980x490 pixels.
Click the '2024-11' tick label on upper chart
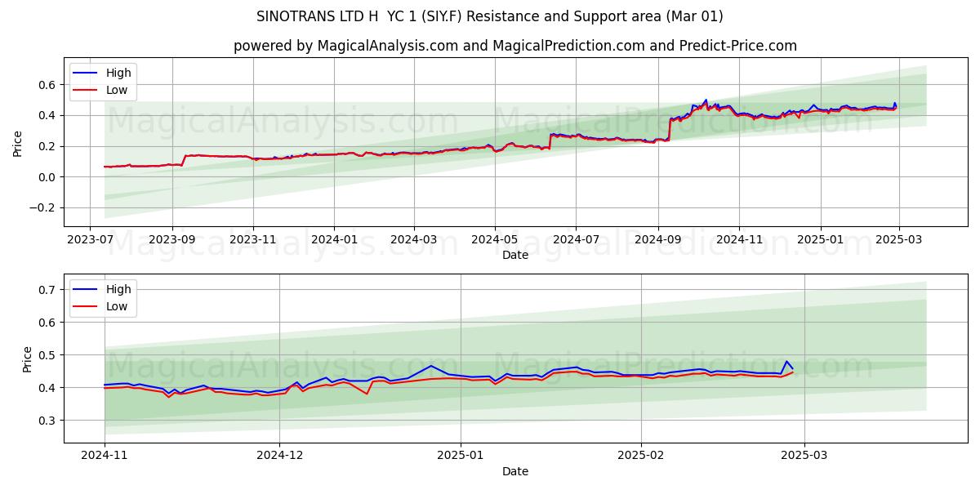coord(739,239)
